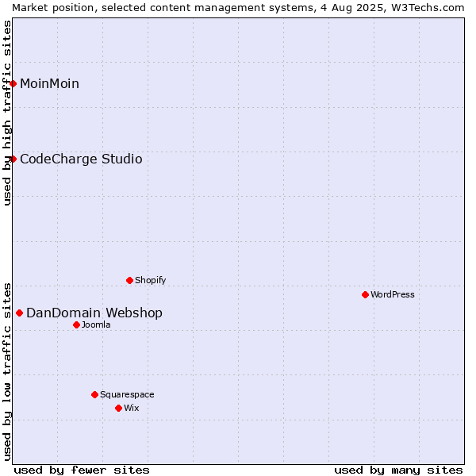This screenshot has height=476, width=476.
Task: Click the WordPress data point
Action: [x=365, y=295]
